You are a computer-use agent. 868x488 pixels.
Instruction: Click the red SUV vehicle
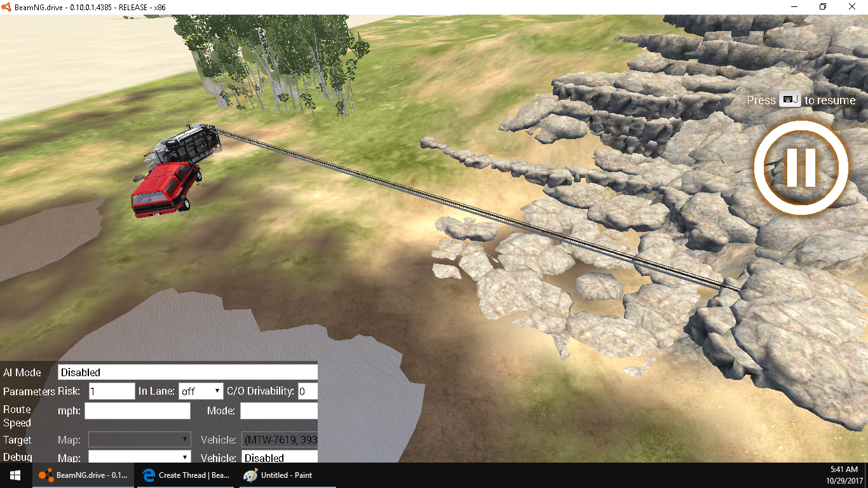coord(165,189)
